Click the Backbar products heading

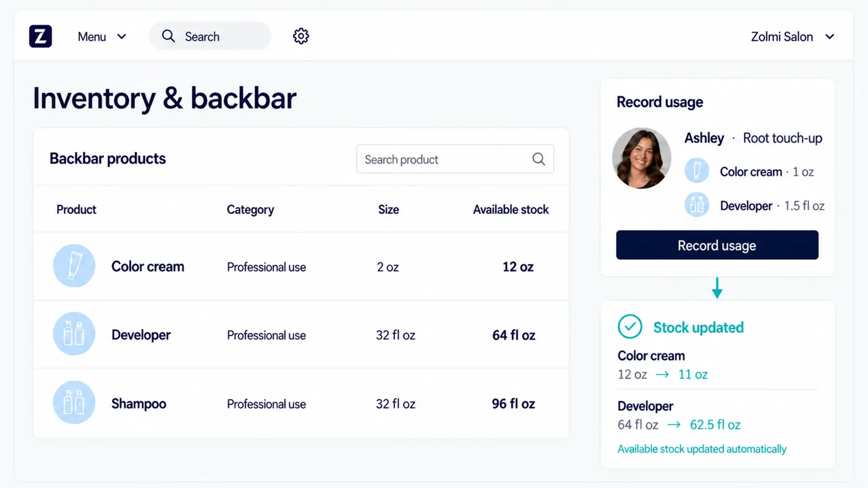click(107, 158)
